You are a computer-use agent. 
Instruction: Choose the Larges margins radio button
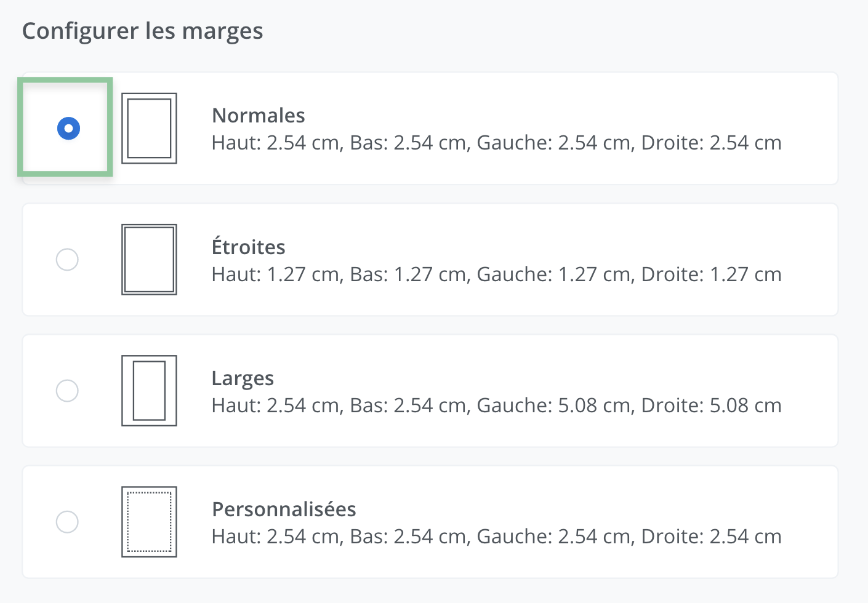67,391
